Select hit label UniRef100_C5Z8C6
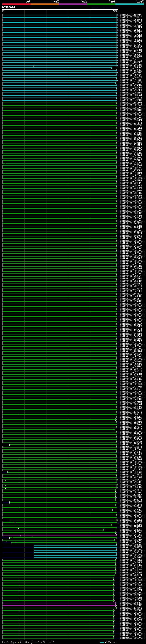 (131, 42)
